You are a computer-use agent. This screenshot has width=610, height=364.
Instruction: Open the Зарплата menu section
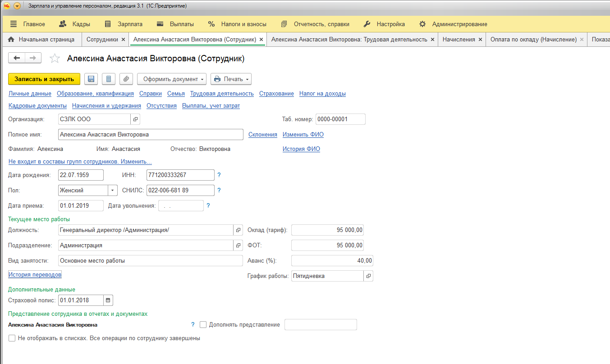[x=124, y=24]
